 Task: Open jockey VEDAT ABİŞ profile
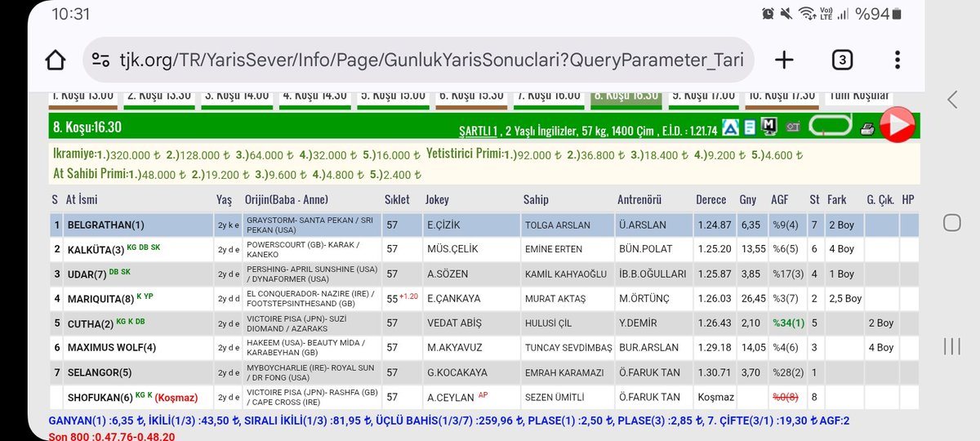[x=453, y=323]
